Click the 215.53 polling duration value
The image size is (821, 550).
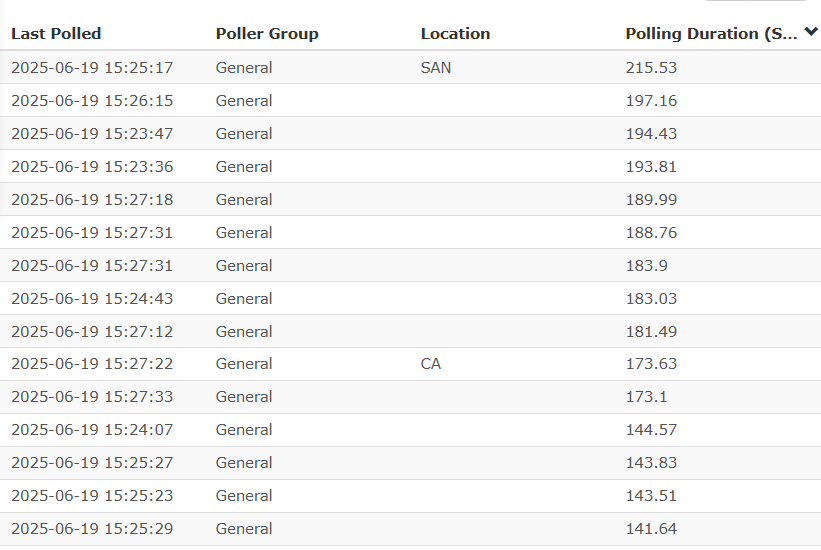pyautogui.click(x=651, y=68)
